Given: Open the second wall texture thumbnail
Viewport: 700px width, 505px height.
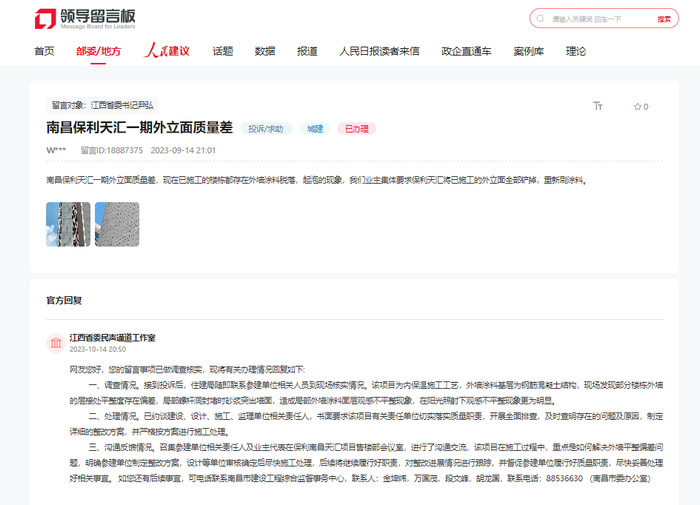Looking at the screenshot, I should [x=117, y=224].
